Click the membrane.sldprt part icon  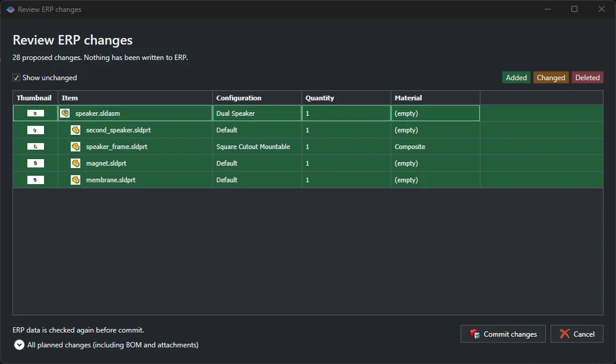[76, 180]
